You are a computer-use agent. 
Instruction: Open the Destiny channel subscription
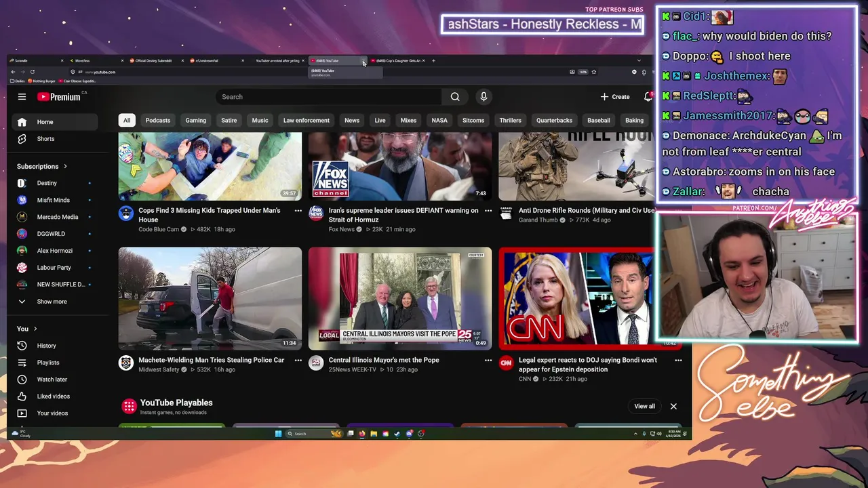(55, 183)
